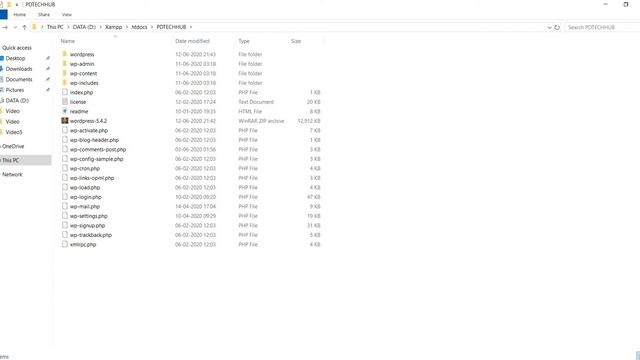
Task: Click the wp-cron.php file icon
Action: pyautogui.click(x=64, y=168)
